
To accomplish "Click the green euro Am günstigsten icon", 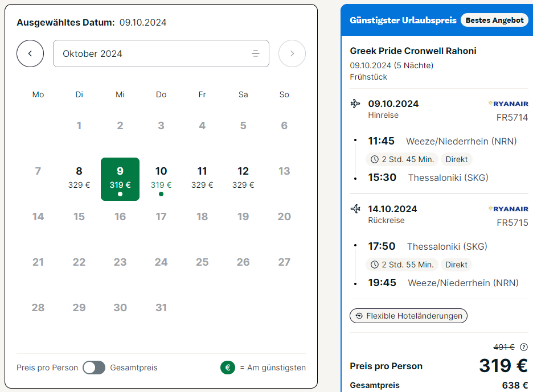I will click(x=228, y=368).
